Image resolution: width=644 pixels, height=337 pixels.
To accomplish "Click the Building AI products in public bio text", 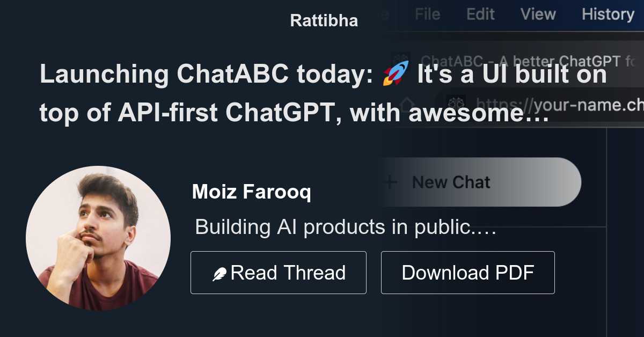I will (346, 227).
